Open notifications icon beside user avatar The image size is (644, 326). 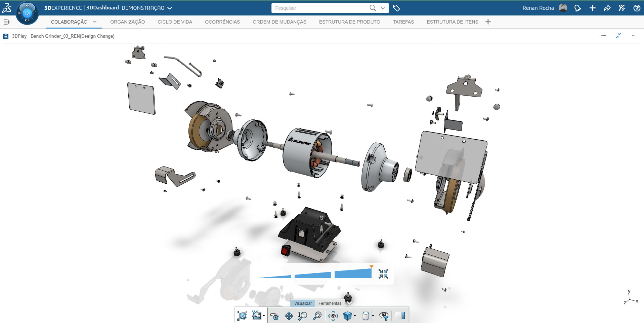click(577, 8)
